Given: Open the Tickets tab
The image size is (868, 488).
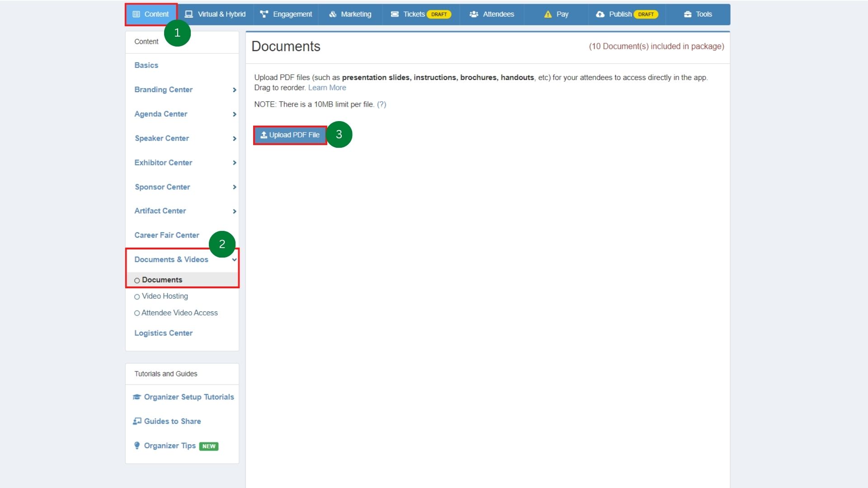Looking at the screenshot, I should pyautogui.click(x=413, y=14).
